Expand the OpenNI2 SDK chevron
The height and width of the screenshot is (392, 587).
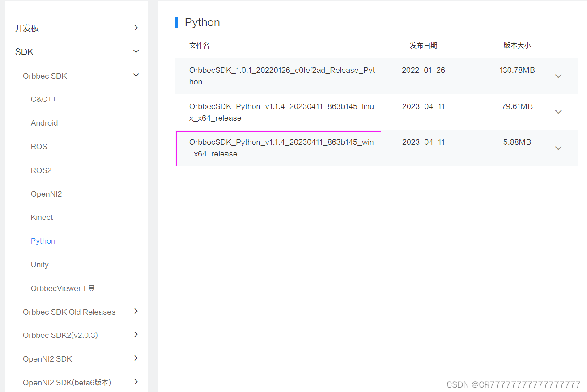click(x=136, y=358)
